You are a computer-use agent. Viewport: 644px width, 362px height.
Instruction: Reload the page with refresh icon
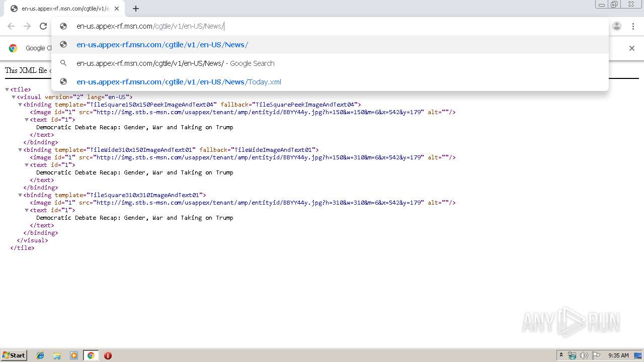(x=43, y=26)
